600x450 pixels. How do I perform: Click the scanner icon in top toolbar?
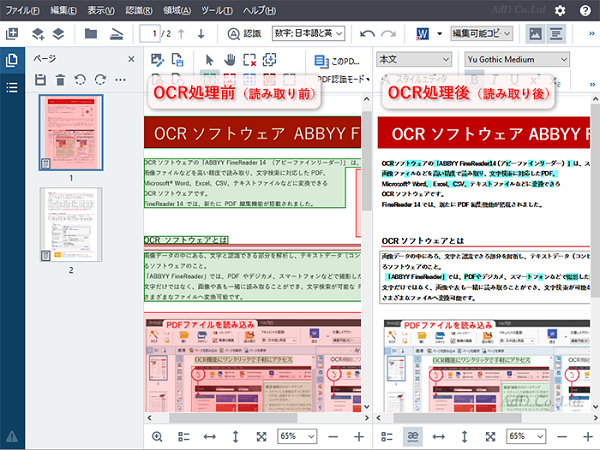pos(116,34)
